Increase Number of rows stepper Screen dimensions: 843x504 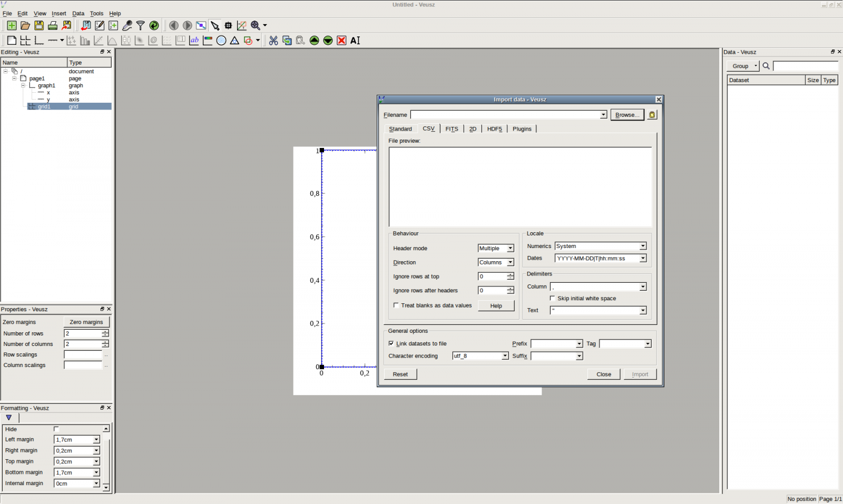pos(105,331)
